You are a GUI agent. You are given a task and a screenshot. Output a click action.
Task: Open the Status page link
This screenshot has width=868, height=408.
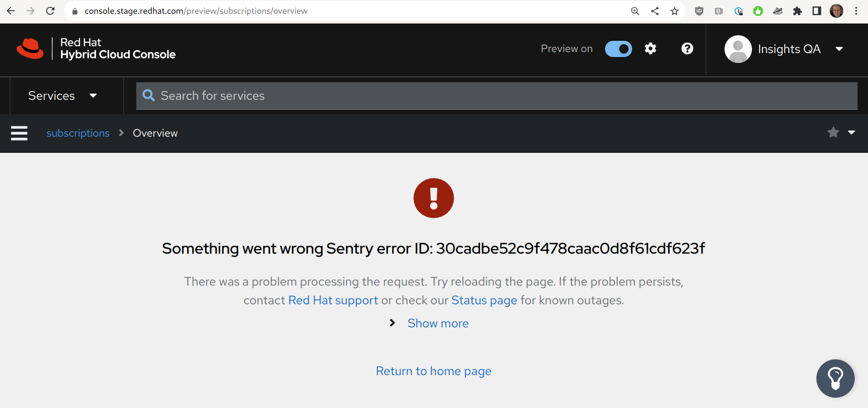pos(484,300)
